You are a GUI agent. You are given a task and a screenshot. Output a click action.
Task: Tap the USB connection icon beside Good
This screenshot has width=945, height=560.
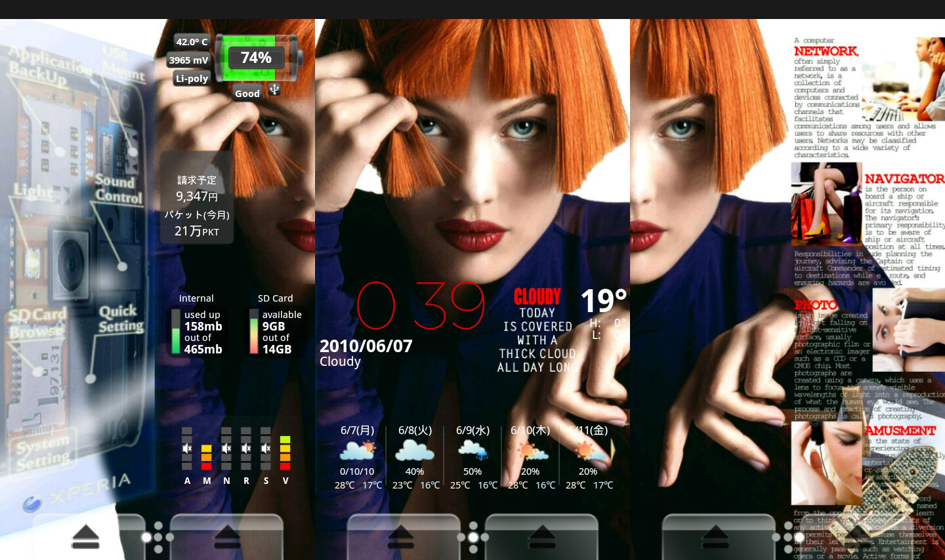[274, 90]
